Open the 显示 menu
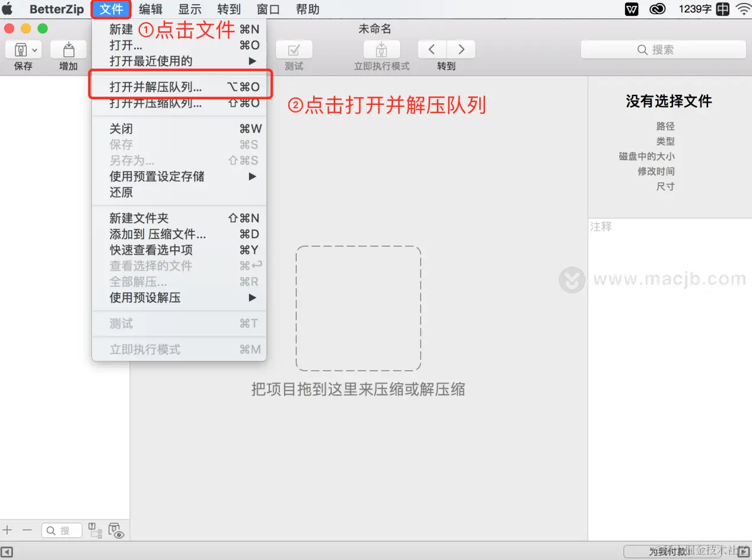The width and height of the screenshot is (752, 560). click(190, 9)
